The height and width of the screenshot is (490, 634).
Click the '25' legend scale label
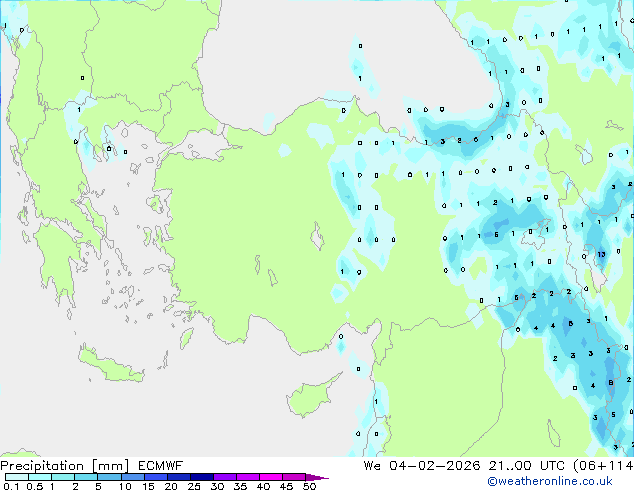point(194,486)
